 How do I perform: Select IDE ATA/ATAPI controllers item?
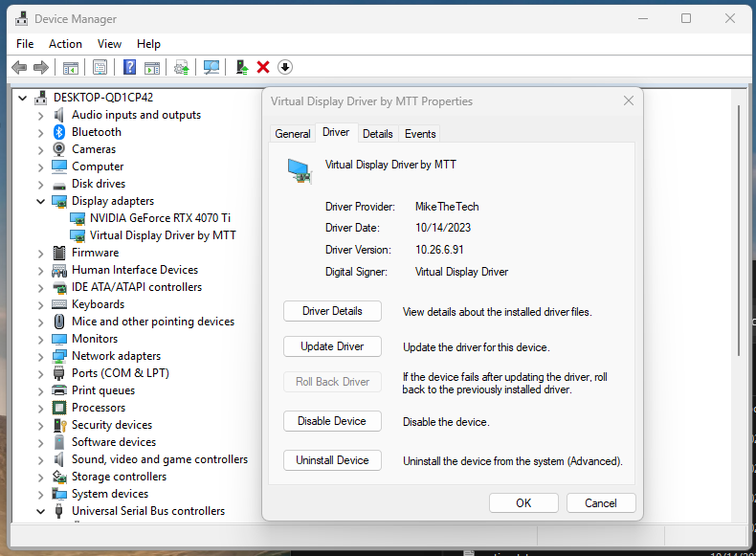pos(137,287)
